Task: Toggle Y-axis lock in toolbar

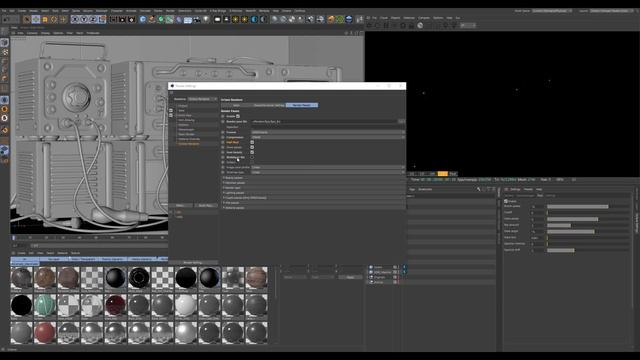Action: (x=84, y=19)
